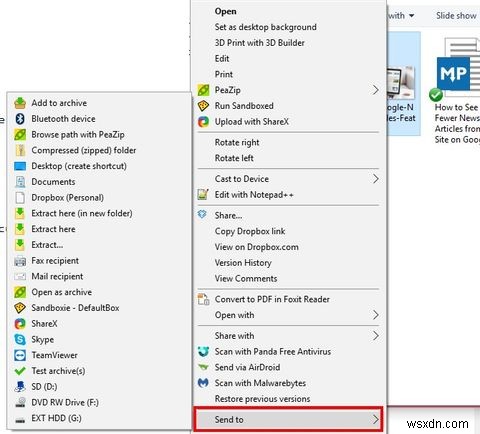
Task: Expand the Send to submenu arrow
Action: point(376,420)
